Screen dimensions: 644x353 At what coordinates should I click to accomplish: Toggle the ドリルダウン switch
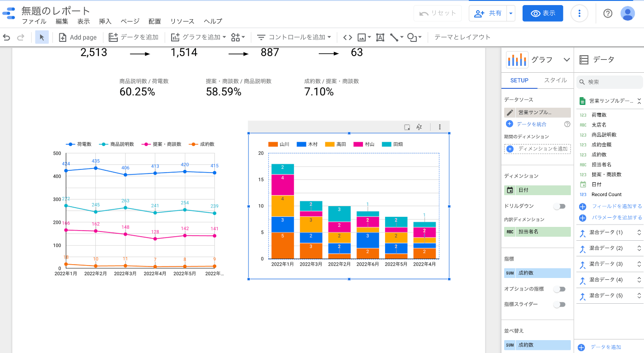[559, 206]
